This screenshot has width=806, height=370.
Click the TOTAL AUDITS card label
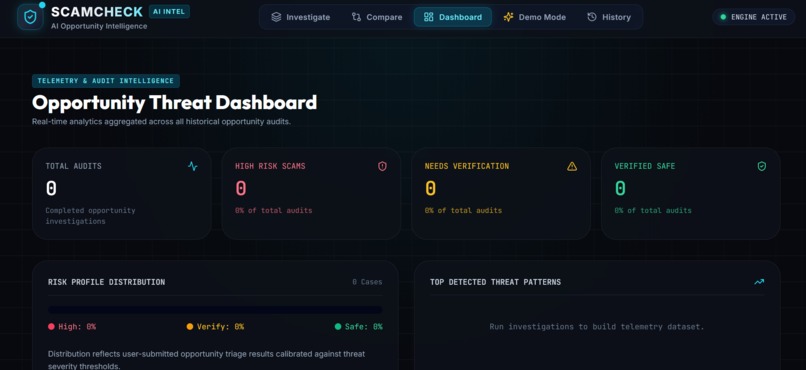[74, 166]
